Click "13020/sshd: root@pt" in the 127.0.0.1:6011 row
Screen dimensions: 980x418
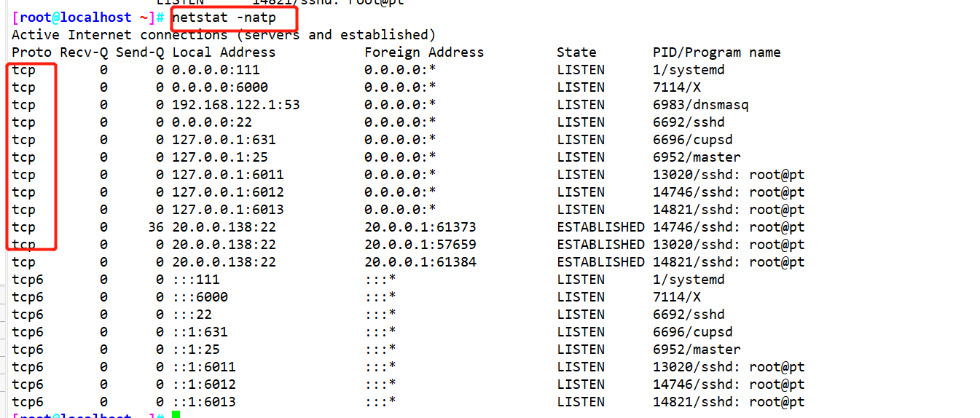[x=729, y=175]
